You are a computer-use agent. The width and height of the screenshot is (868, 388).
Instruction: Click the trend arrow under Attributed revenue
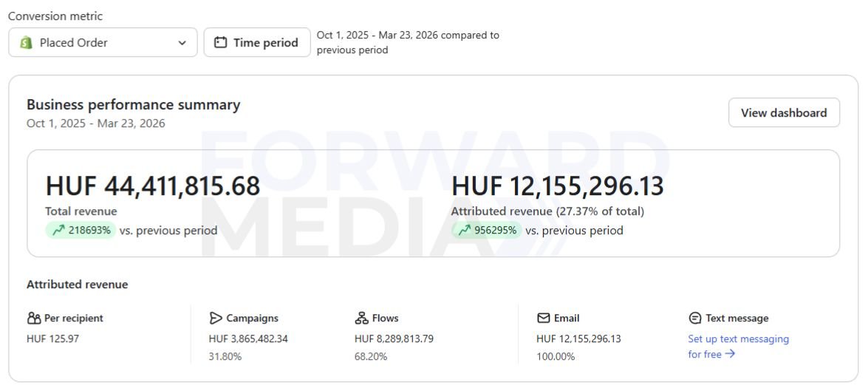click(463, 231)
